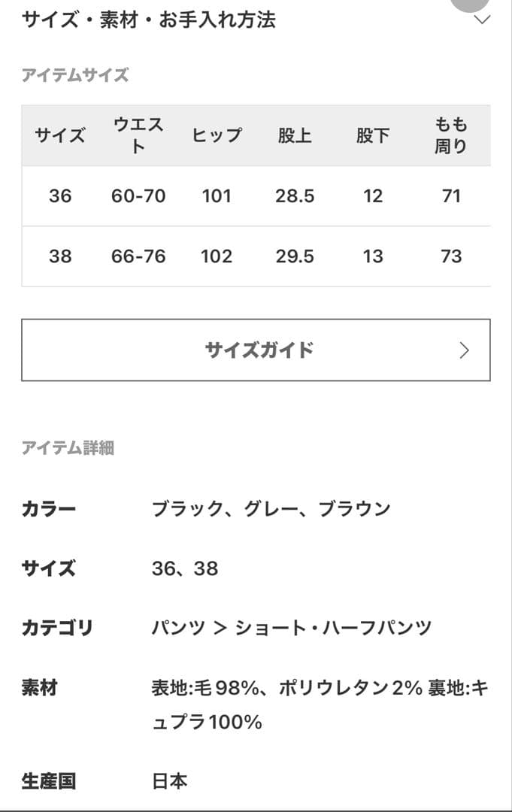Open the サイズガイド size guide

click(256, 349)
